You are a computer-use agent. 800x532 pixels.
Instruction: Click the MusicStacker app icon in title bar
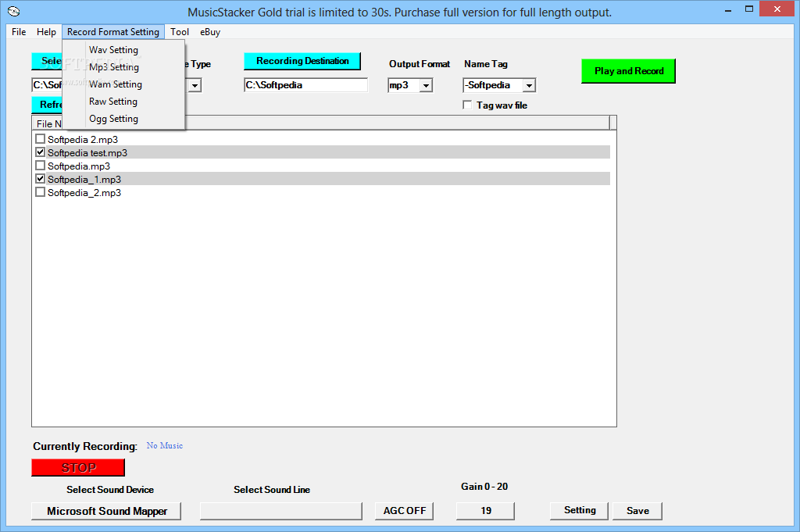click(x=14, y=11)
